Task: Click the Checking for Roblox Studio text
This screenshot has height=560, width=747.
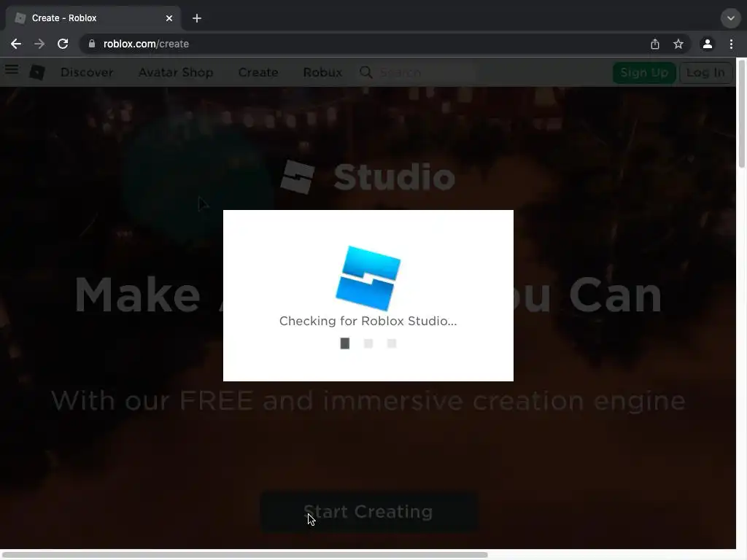Action: click(x=368, y=321)
